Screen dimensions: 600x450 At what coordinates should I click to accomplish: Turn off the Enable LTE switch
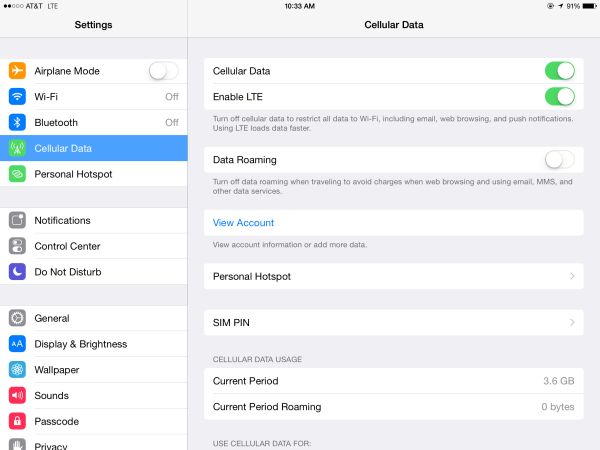[559, 97]
